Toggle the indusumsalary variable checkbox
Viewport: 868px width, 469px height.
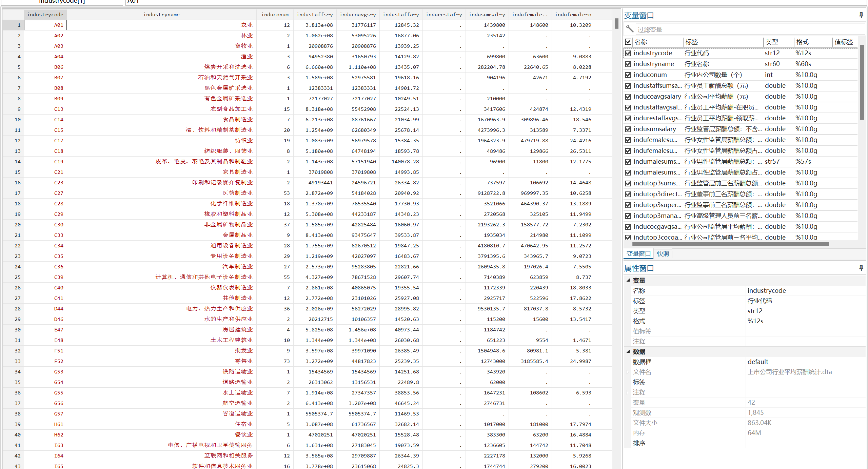[628, 129]
